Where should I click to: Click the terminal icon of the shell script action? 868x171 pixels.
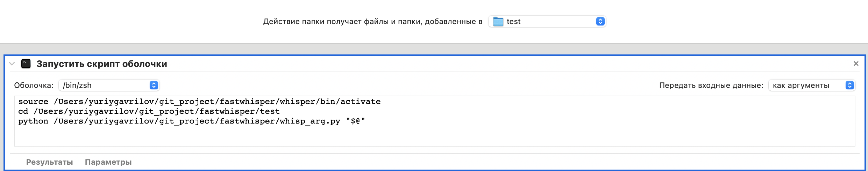[x=26, y=64]
